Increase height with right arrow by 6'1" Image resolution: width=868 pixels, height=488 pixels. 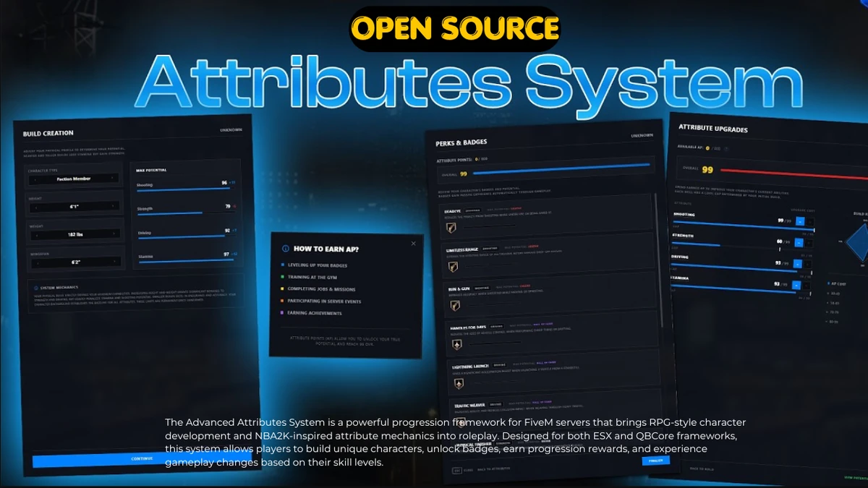tap(113, 207)
